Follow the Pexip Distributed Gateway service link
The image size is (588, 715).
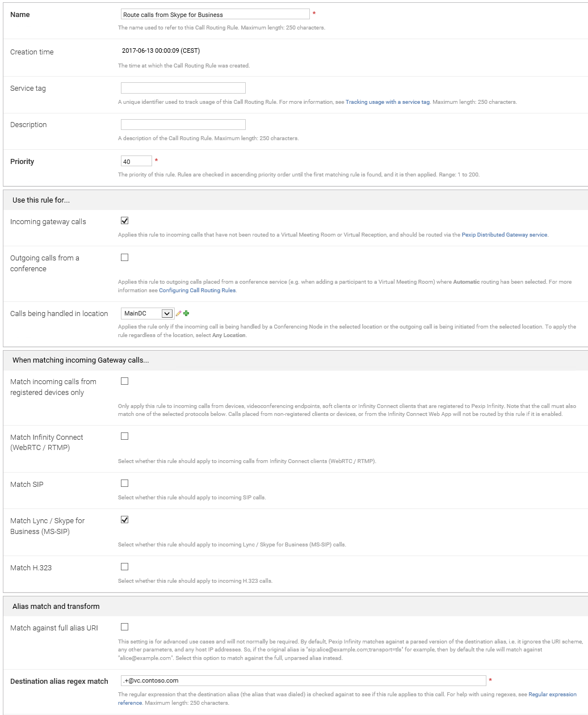click(x=505, y=235)
